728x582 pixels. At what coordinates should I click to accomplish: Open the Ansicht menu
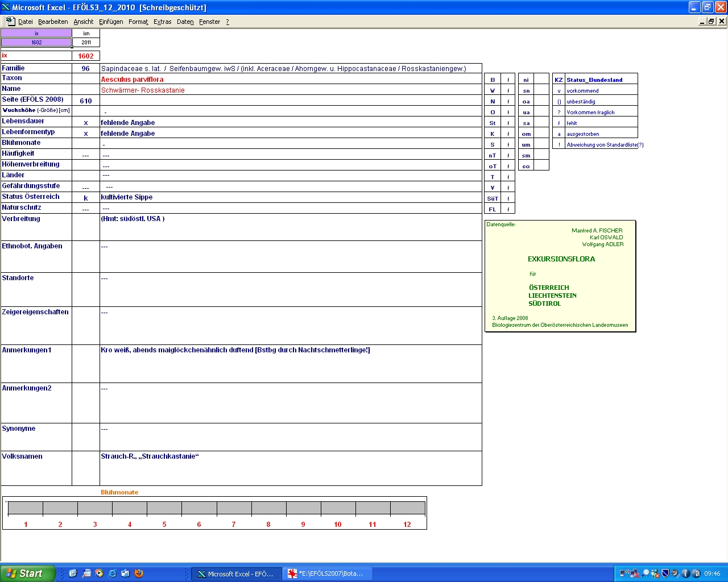coord(84,22)
